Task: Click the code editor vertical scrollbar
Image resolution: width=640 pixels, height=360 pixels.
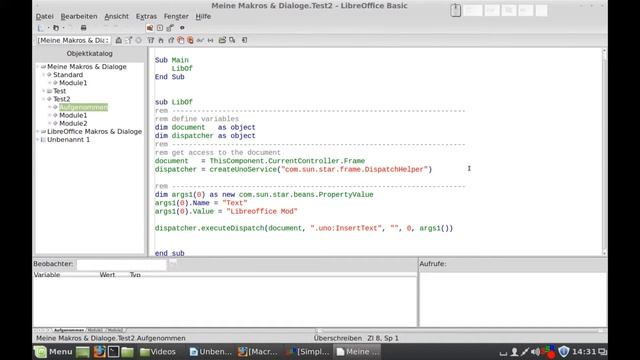Action: [x=604, y=152]
